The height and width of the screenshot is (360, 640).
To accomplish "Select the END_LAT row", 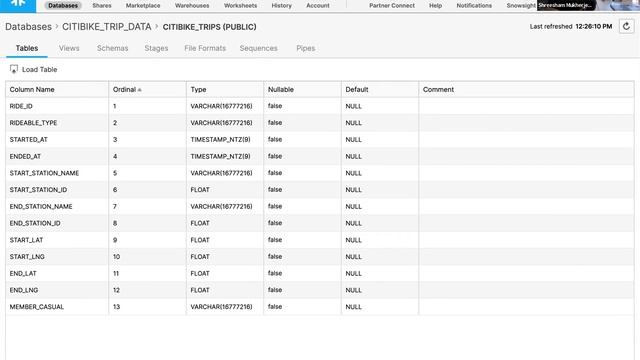I will (320, 273).
